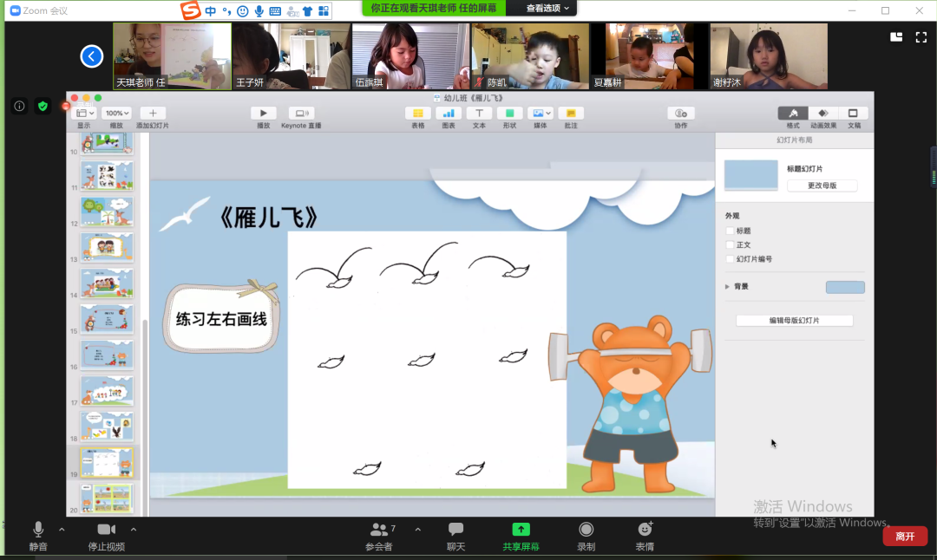Select slide 20 thumbnail in navigator
This screenshot has height=560, width=937.
click(x=107, y=498)
